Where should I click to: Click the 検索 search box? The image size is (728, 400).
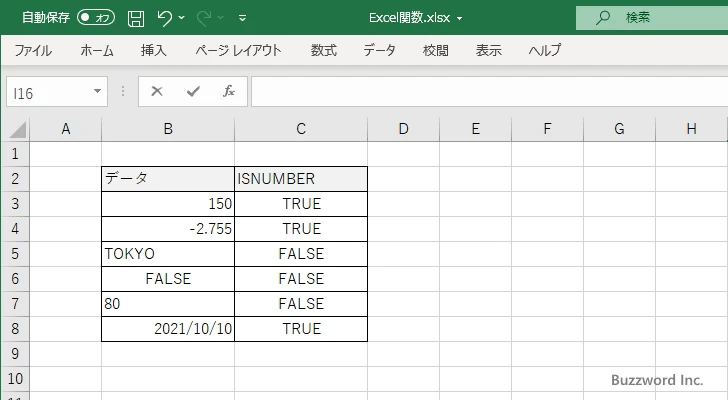pos(652,18)
